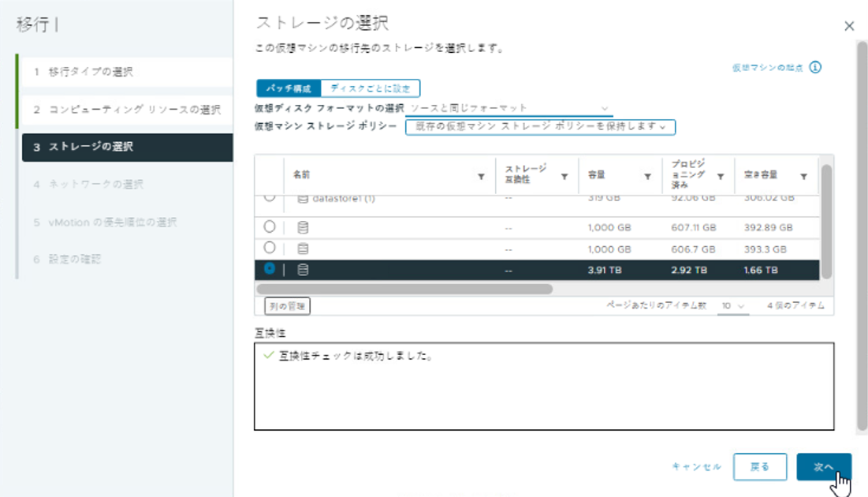Click the datastore icon in the 392.89 GB row
Viewport: 868px width, 497px height.
303,227
